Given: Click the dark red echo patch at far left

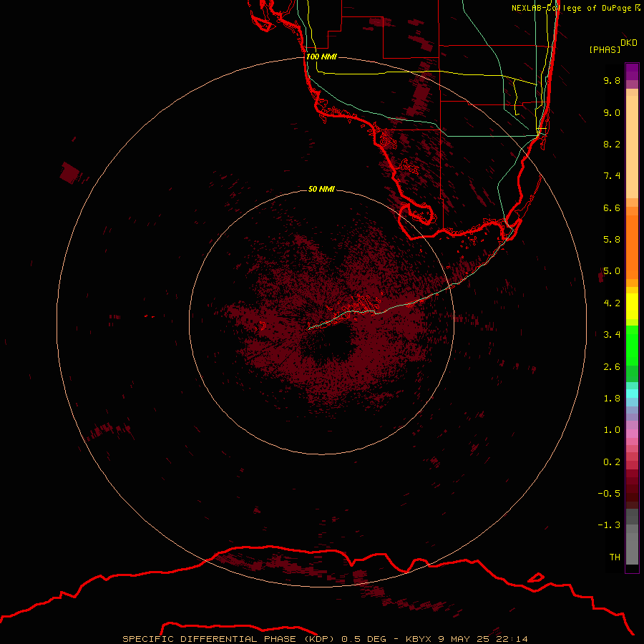Looking at the screenshot, I should (x=69, y=172).
